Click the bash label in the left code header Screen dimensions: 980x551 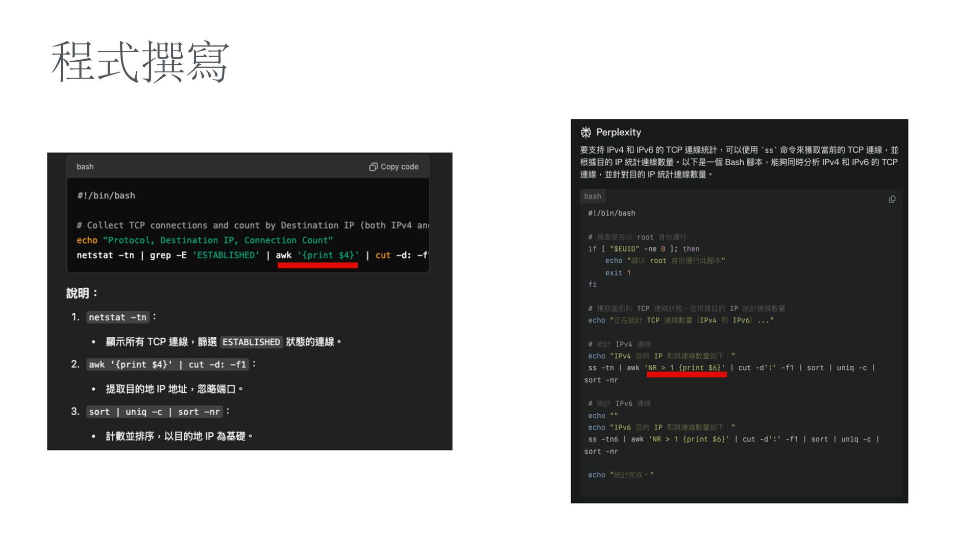click(x=85, y=167)
